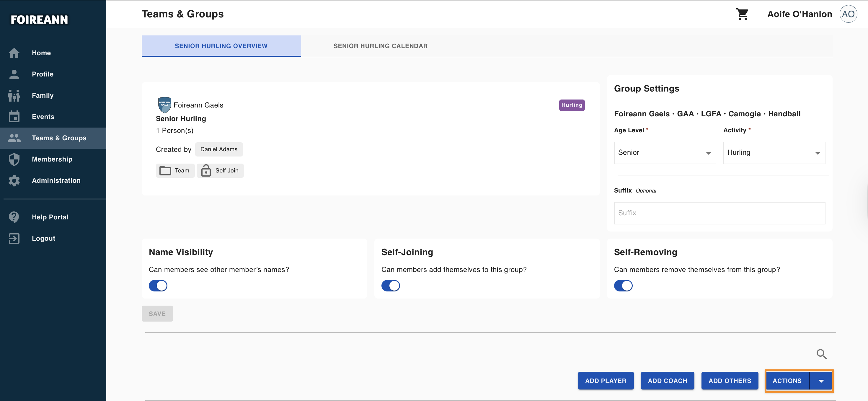Click the Aoife O'Hanlon user name
Image resolution: width=868 pixels, height=401 pixels.
(800, 14)
